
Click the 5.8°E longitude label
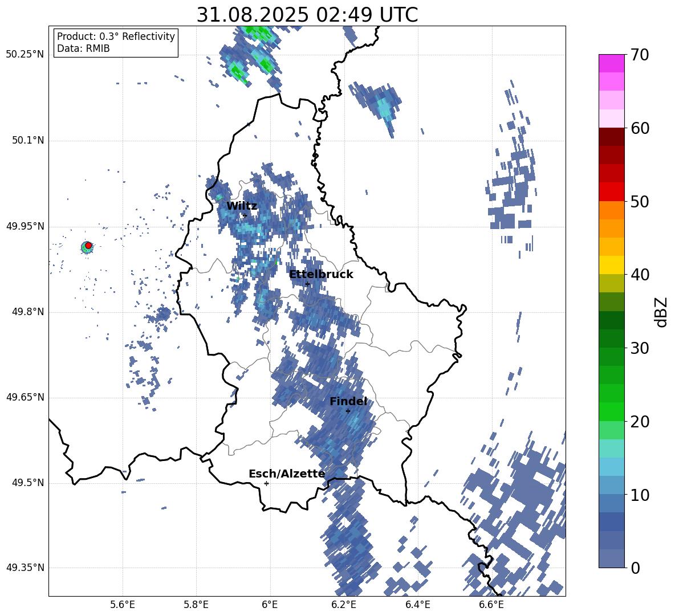196,605
